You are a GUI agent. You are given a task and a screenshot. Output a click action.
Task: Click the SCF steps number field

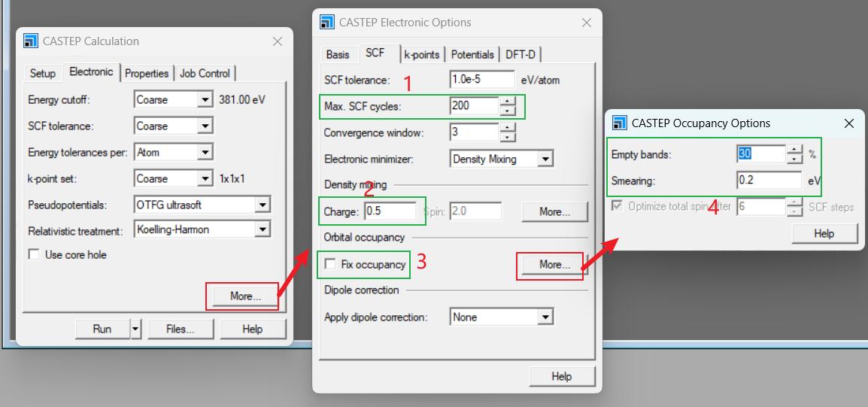click(761, 207)
